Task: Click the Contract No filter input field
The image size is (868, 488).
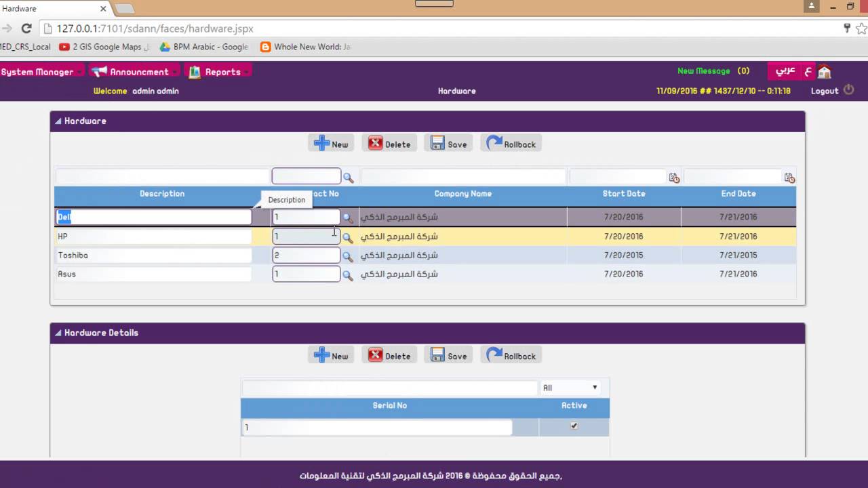Action: click(307, 176)
